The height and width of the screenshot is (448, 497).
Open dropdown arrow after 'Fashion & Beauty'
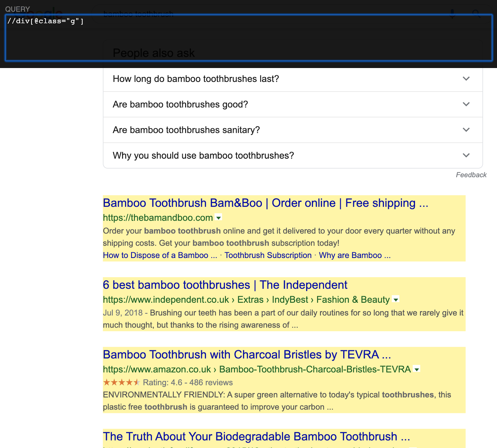tap(396, 300)
